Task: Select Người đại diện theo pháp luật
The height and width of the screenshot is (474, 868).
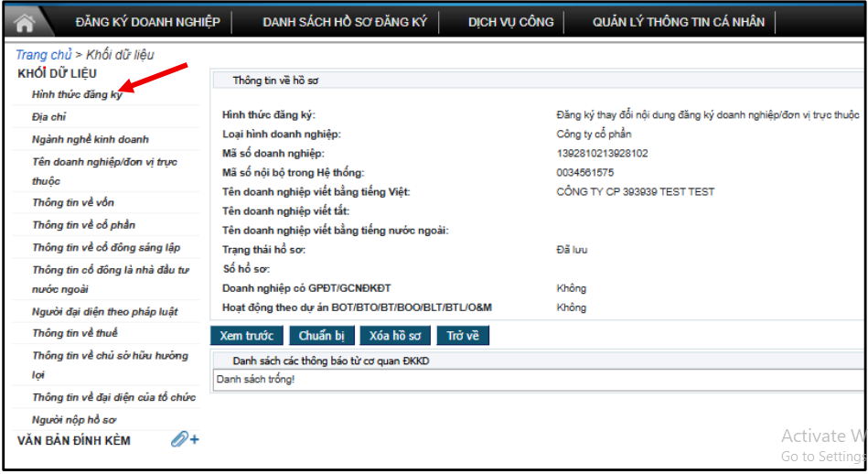Action: 104,312
